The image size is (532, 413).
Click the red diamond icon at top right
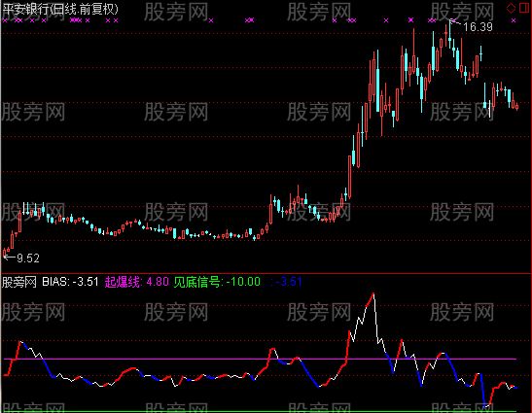click(511, 8)
